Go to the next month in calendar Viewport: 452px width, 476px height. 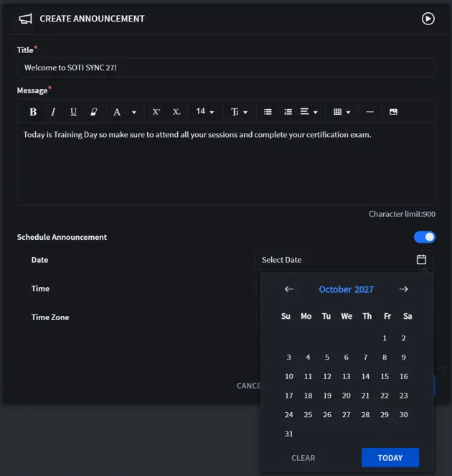coord(404,289)
